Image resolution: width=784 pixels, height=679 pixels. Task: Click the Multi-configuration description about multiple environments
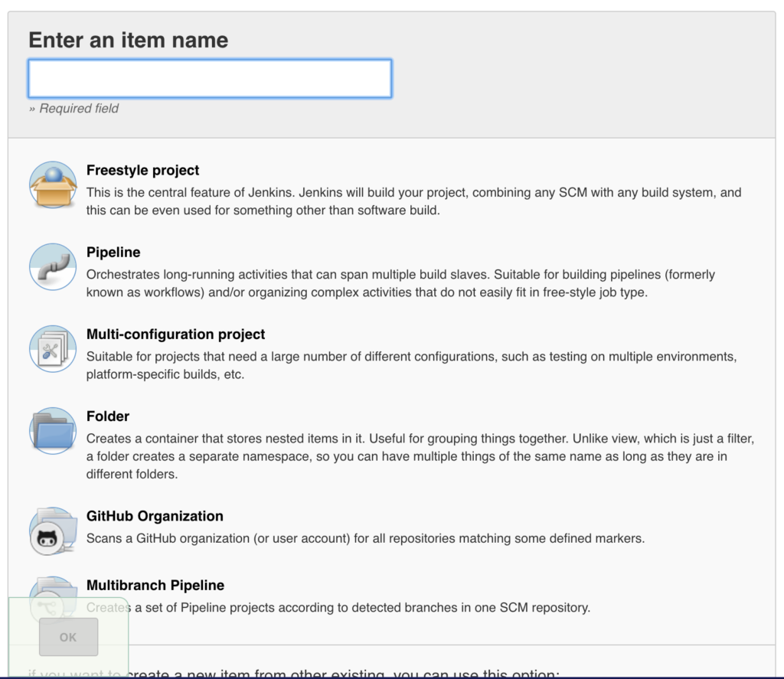pyautogui.click(x=411, y=365)
